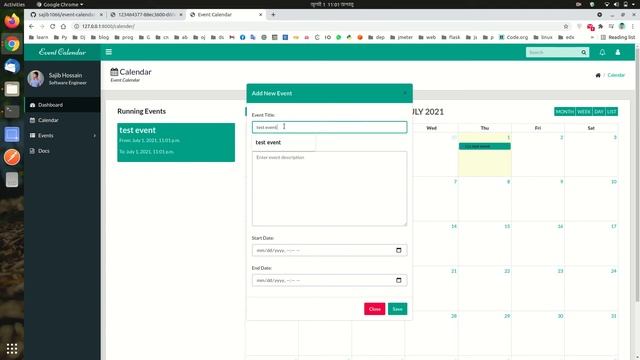Open Google Chrome app menu in top bar
The width and height of the screenshot is (640, 360).
(x=60, y=4)
